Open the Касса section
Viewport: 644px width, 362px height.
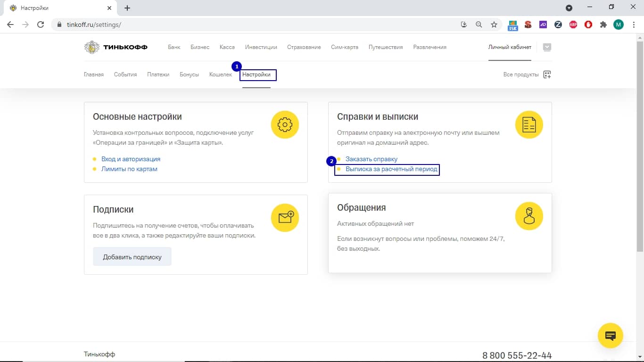point(227,47)
